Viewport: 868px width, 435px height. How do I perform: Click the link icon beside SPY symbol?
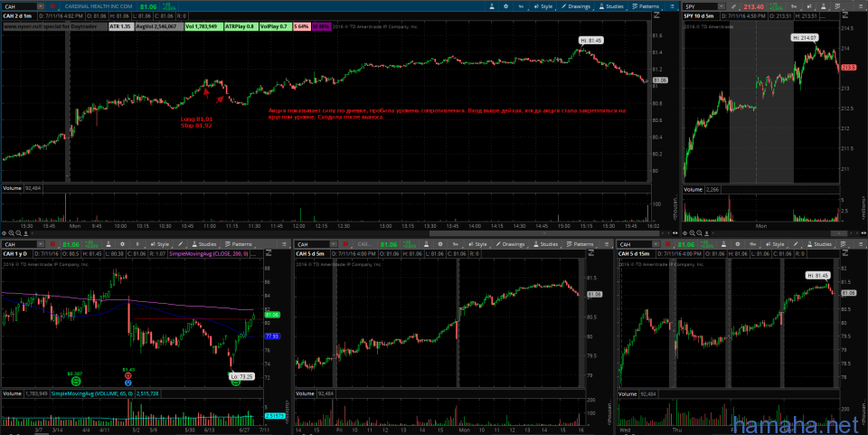[x=733, y=6]
